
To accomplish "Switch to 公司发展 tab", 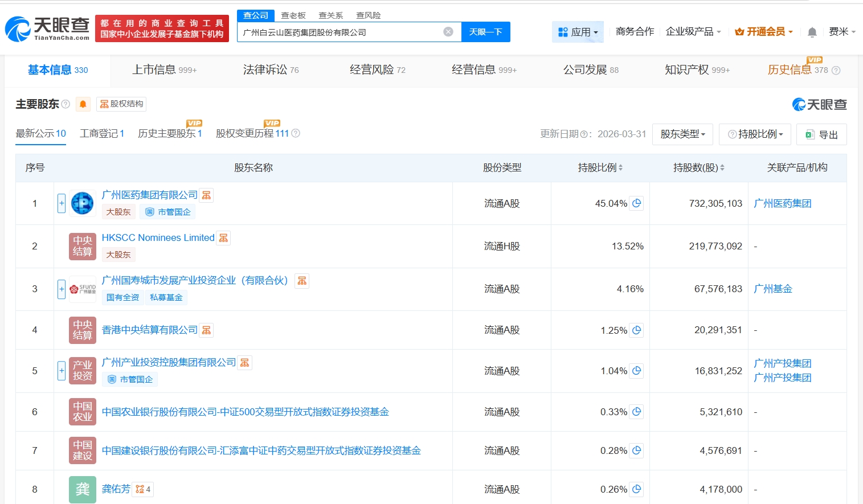I will tap(591, 69).
